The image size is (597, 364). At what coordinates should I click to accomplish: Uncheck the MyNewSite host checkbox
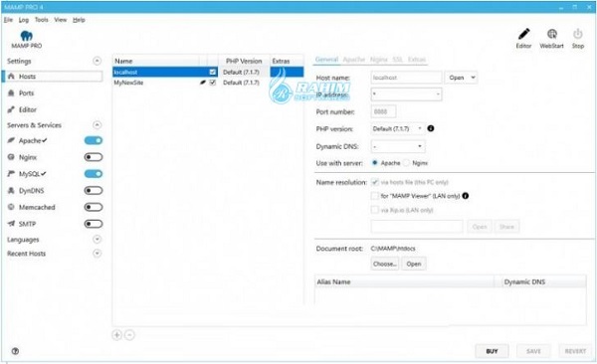click(213, 83)
